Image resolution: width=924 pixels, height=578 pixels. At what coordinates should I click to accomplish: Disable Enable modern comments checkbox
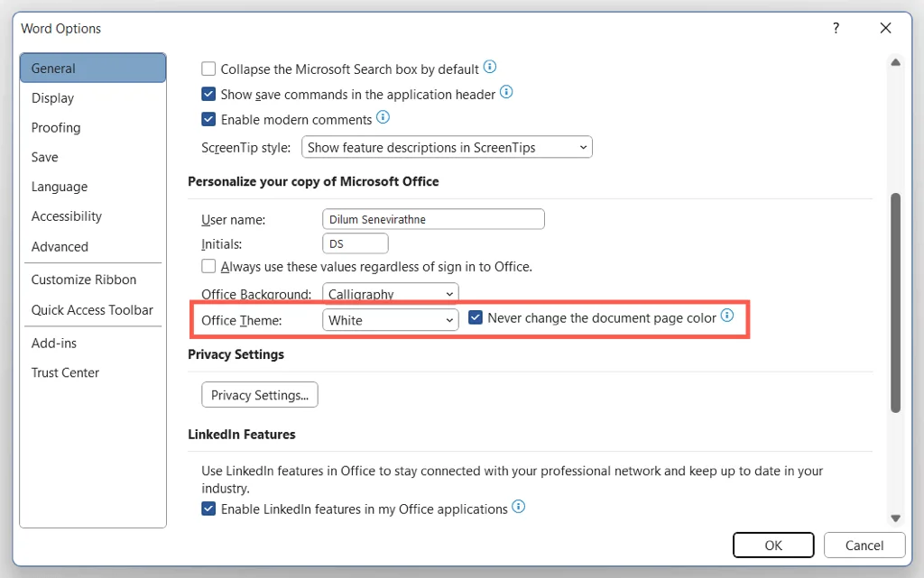208,120
